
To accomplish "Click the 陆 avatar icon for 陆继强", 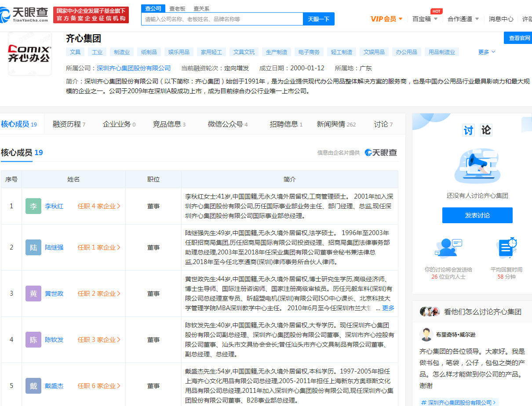I will point(33,247).
